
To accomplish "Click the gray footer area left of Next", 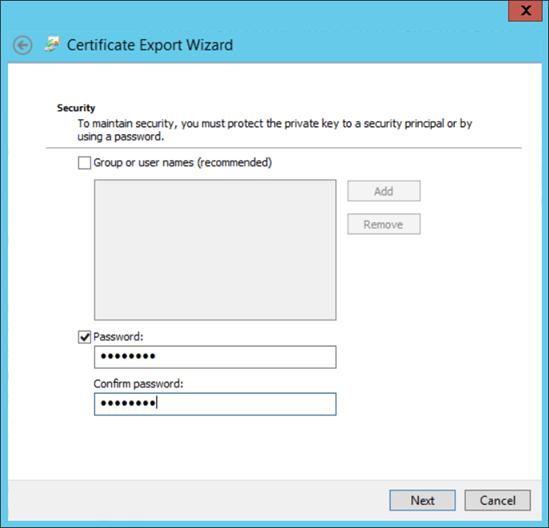I will (x=196, y=500).
